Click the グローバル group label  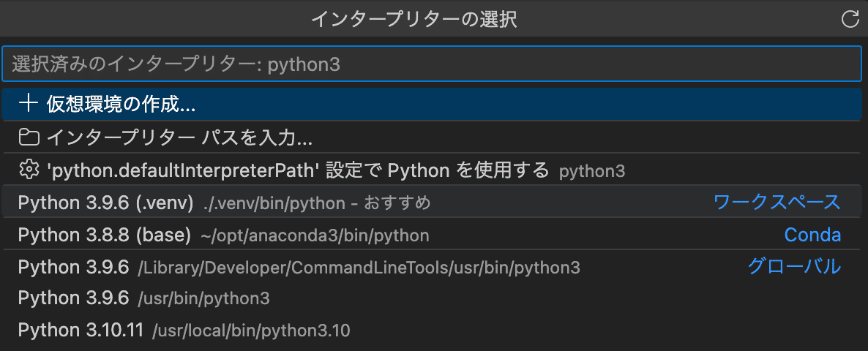(x=794, y=267)
